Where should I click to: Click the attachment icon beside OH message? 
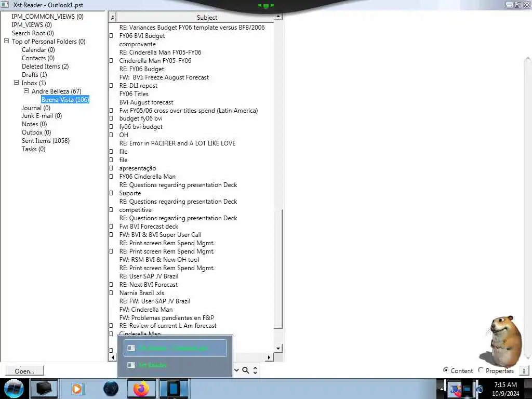(x=111, y=135)
